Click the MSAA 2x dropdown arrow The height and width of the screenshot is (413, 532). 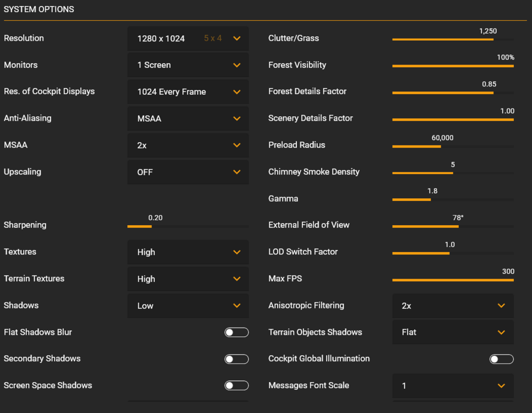[237, 145]
